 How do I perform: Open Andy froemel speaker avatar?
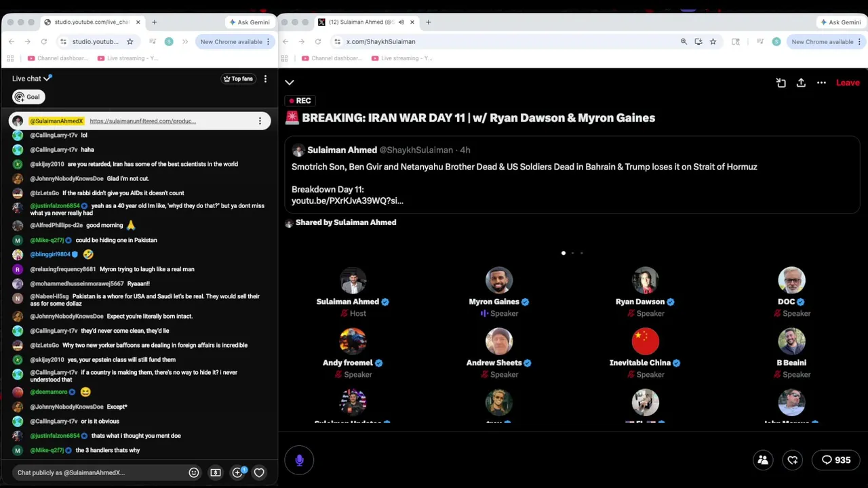[353, 342]
